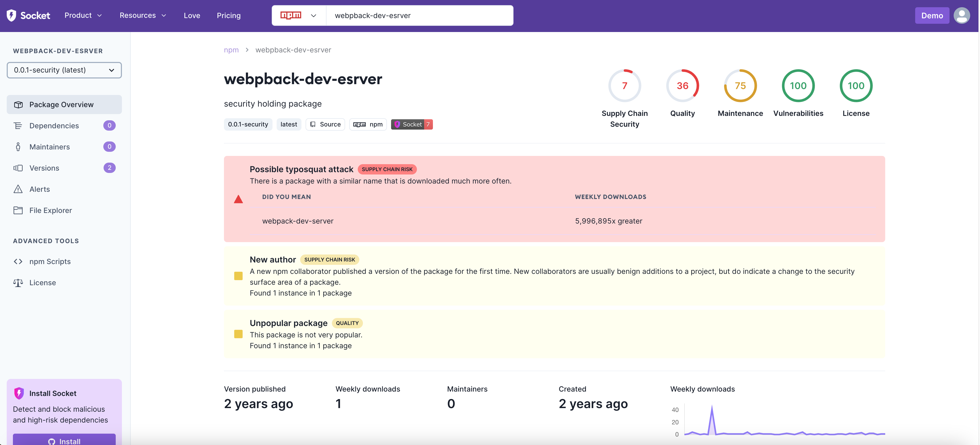The width and height of the screenshot is (980, 445).
Task: Select Package Overview in sidebar
Action: 64,105
